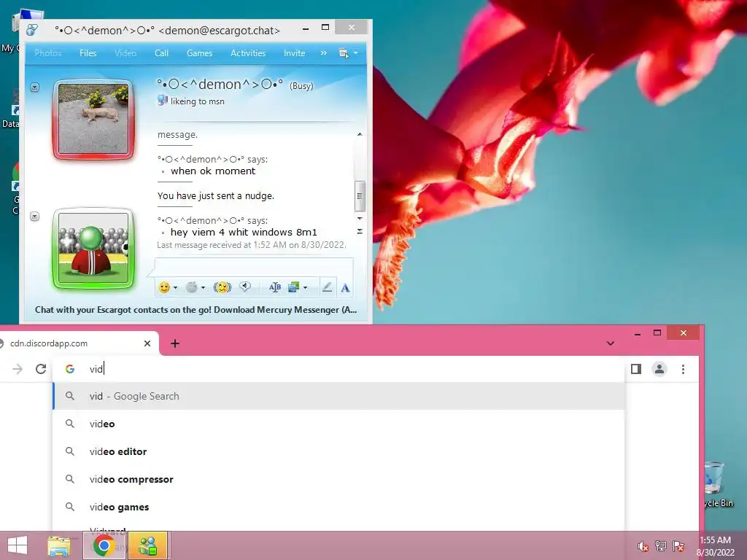Open the Windows Start button
747x560 pixels.
[18, 545]
